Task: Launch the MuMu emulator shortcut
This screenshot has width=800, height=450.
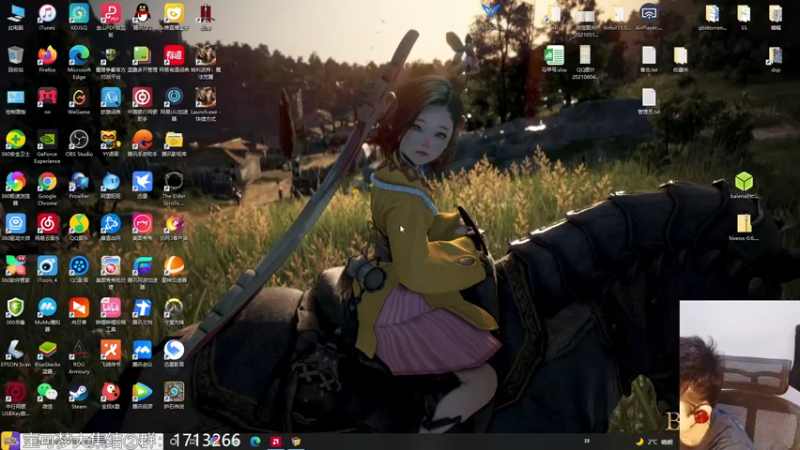Action: point(47,315)
